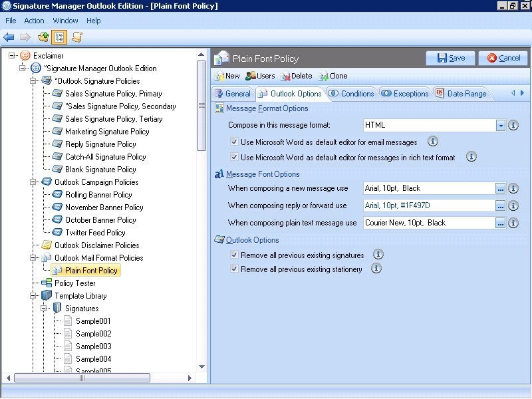Open the Window menu
Viewport: 532px width, 399px height.
[65, 21]
